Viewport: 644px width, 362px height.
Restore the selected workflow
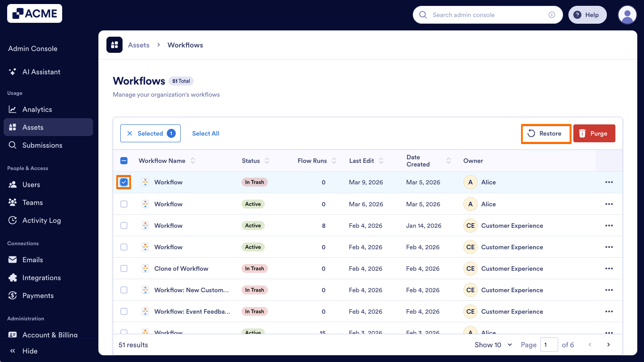[546, 133]
